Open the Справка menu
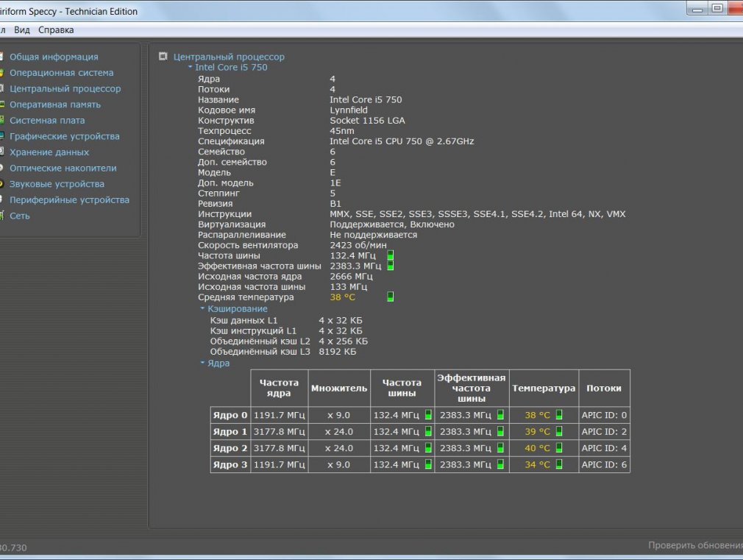The image size is (743, 560). (56, 30)
